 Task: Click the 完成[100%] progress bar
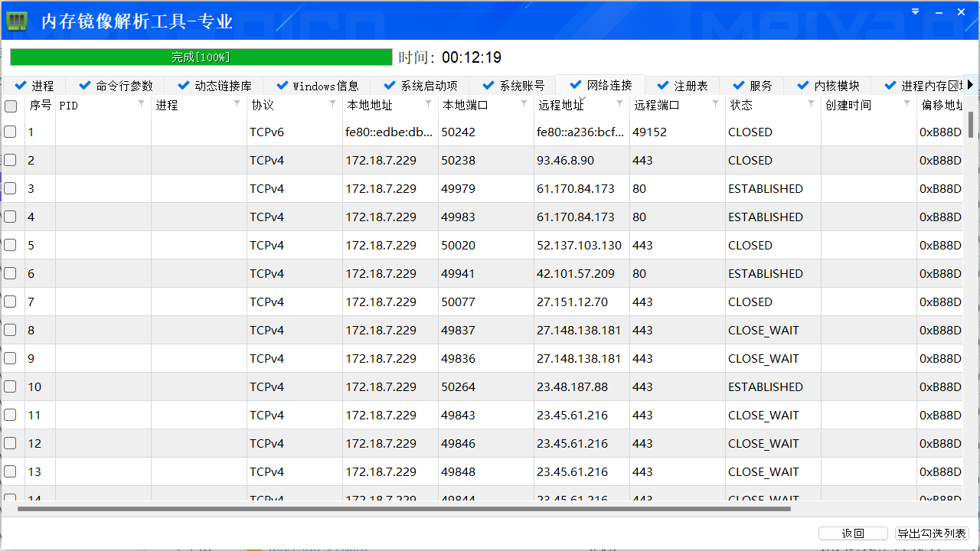point(201,57)
